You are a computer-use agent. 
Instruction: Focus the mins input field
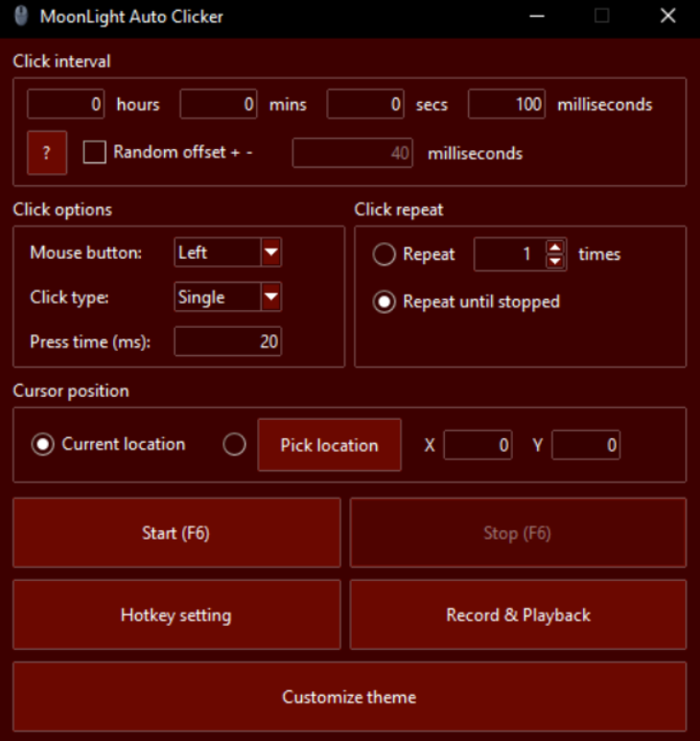[x=218, y=104]
